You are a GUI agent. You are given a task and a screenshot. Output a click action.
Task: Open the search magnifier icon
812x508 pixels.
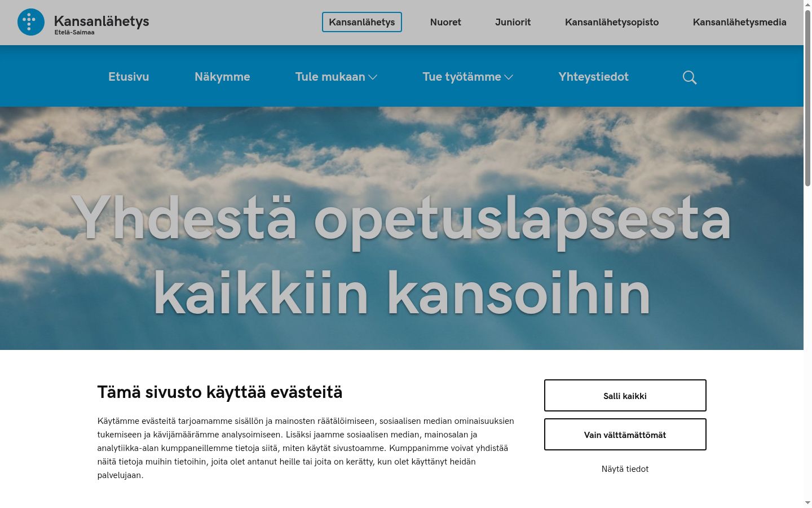(x=689, y=77)
